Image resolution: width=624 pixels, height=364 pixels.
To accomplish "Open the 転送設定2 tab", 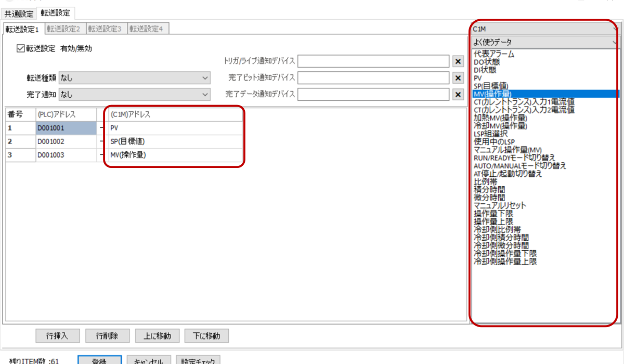I will [63, 29].
